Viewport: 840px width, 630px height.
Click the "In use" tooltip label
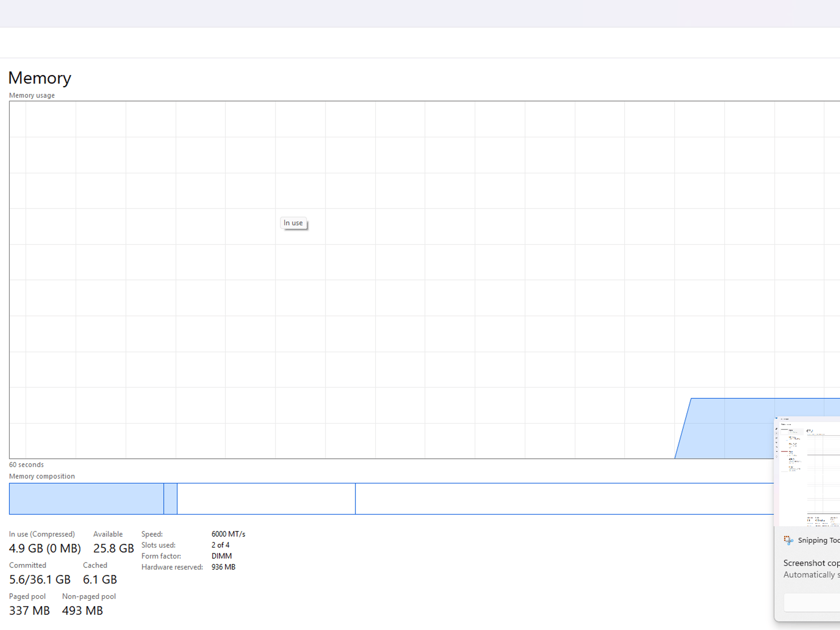point(293,223)
